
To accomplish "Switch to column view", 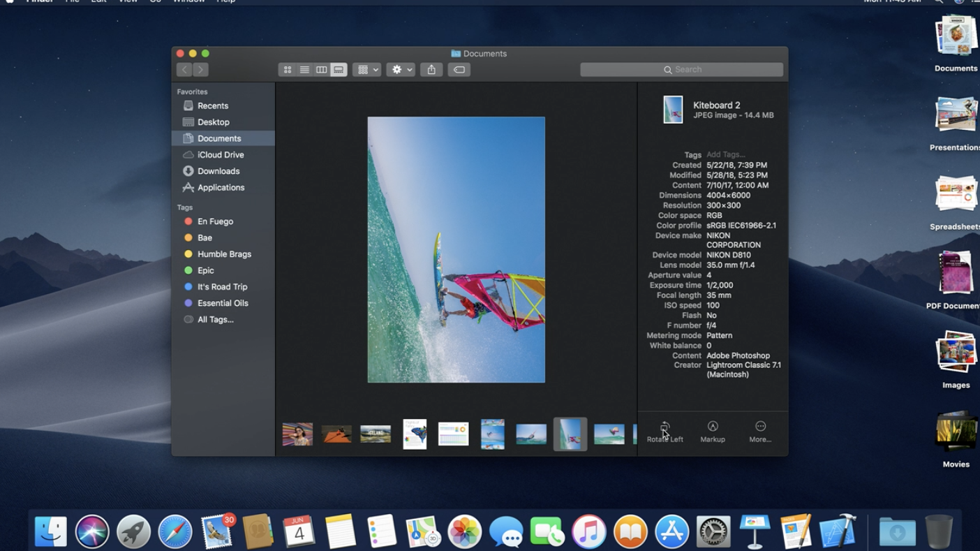I will point(321,70).
